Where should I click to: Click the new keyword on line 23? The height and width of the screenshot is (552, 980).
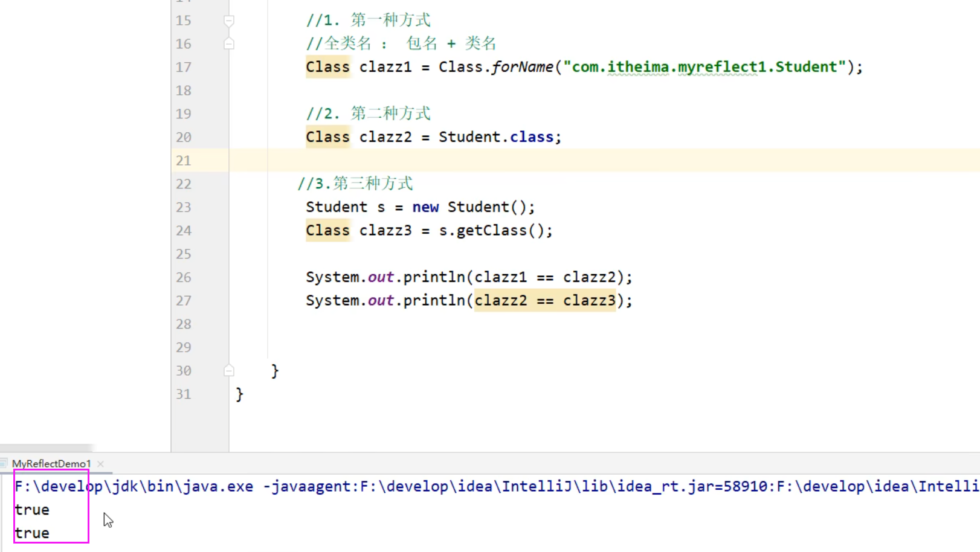[425, 208]
